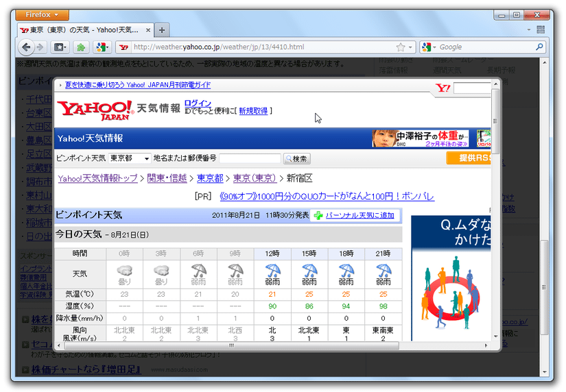Viewport: 566px width, 392px height.
Task: Click the Google toolbar icon beside the puzzle piece
Action: tap(102, 47)
